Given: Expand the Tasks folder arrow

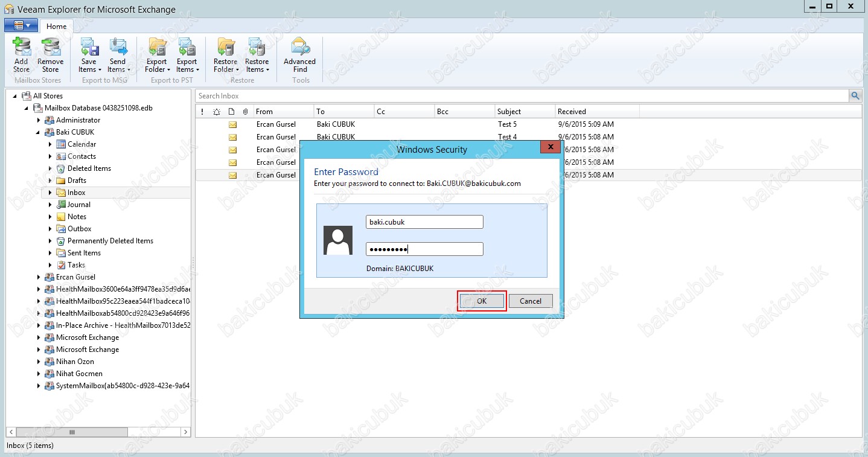Looking at the screenshot, I should (x=51, y=265).
